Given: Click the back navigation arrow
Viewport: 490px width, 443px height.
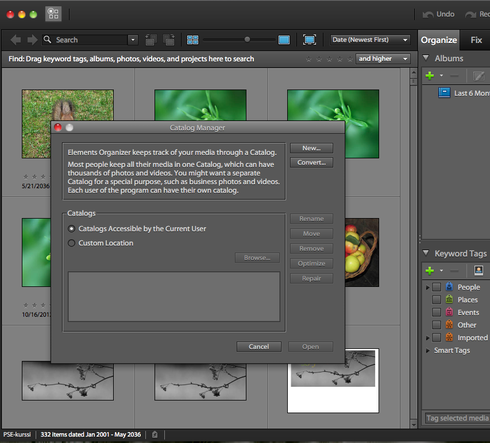Looking at the screenshot, I should coord(16,40).
